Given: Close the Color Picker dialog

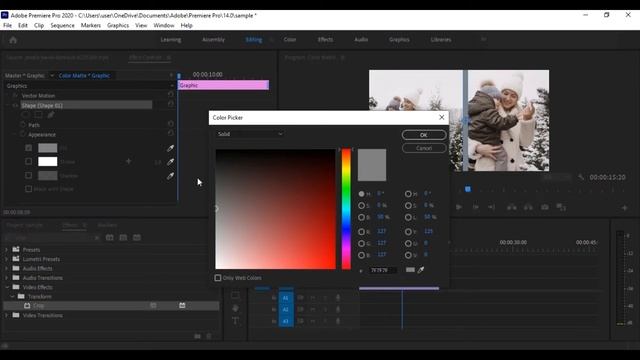Looking at the screenshot, I should [442, 117].
